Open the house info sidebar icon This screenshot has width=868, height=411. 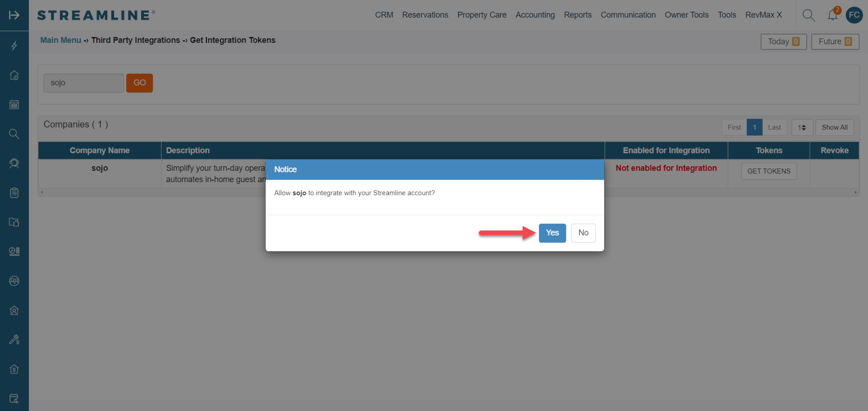click(14, 75)
